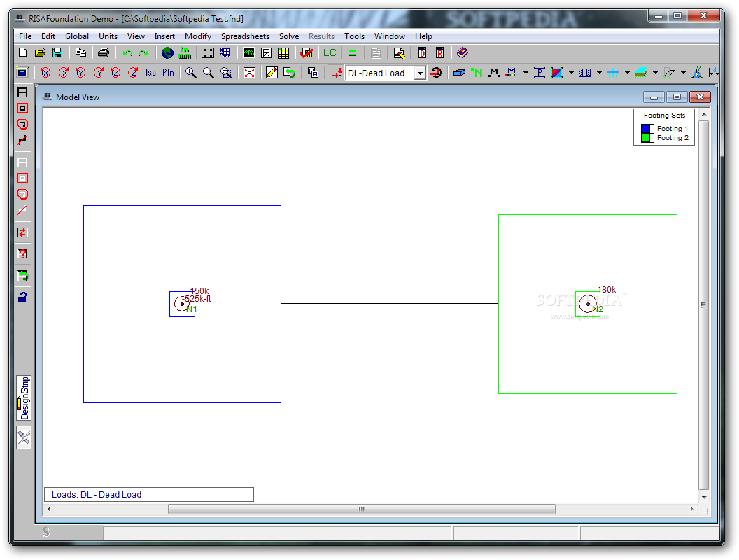
Task: Click the red checkmark model check icon
Action: coord(307,52)
